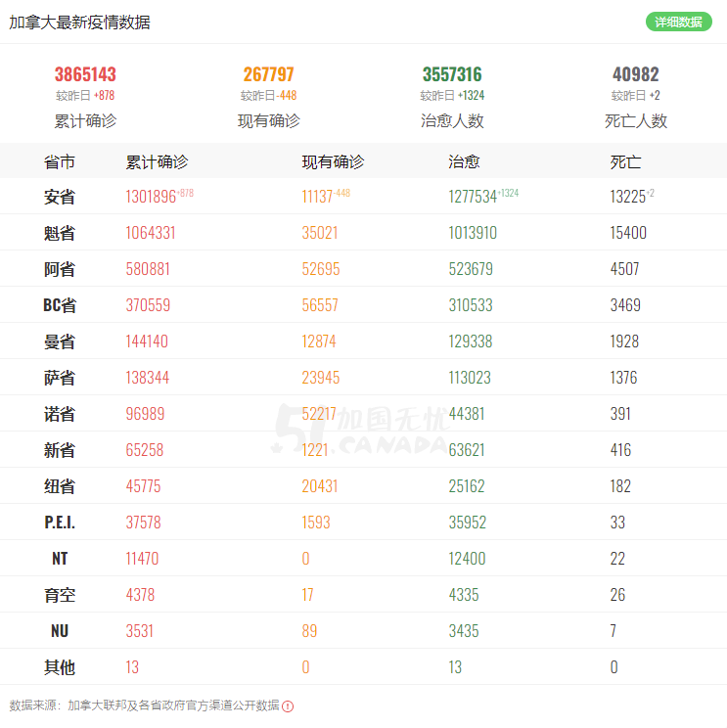Click the 现有确诊 column header in table

[x=333, y=162]
